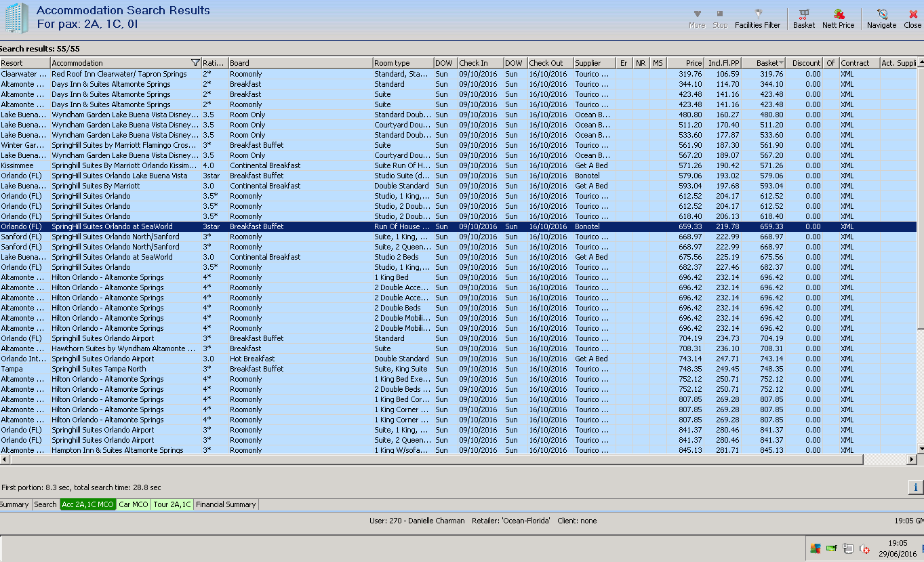Image resolution: width=924 pixels, height=562 pixels.
Task: Sort results by Price column header
Action: [x=685, y=63]
